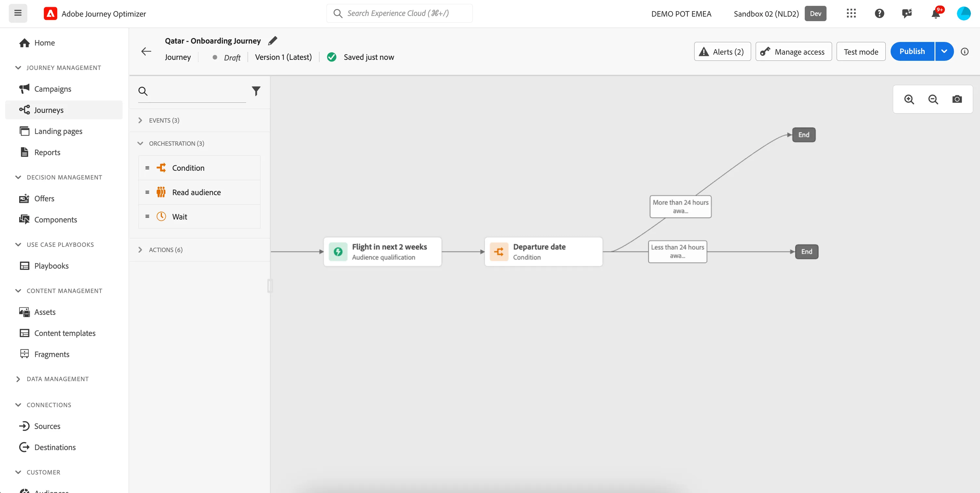The height and width of the screenshot is (493, 980).
Task: Open the palette filter funnel icon
Action: click(x=256, y=91)
